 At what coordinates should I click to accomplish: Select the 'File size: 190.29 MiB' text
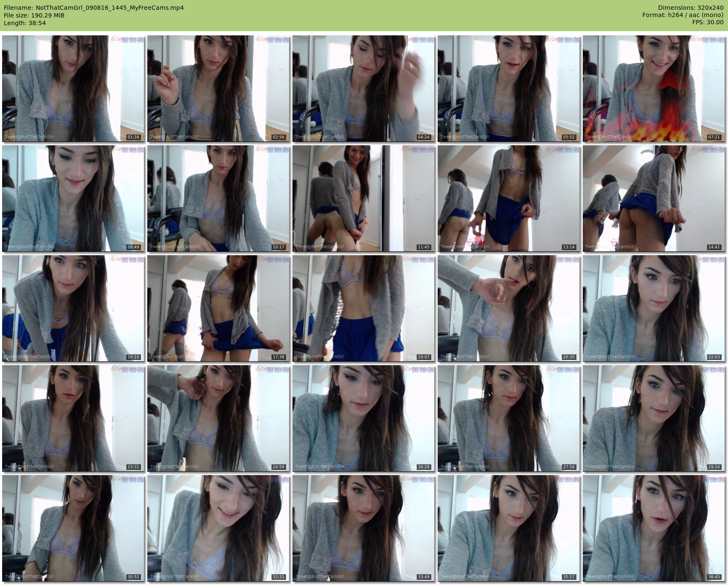[x=34, y=15]
